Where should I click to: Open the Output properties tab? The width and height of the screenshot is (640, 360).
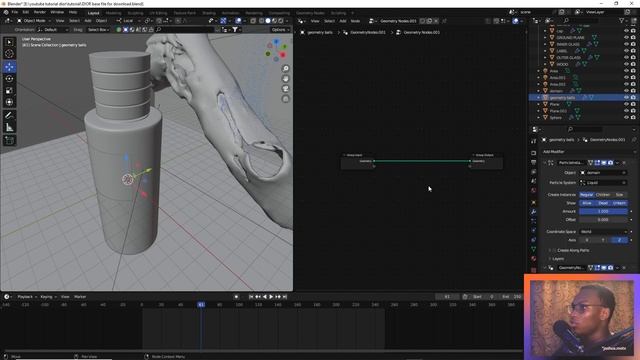click(x=533, y=162)
